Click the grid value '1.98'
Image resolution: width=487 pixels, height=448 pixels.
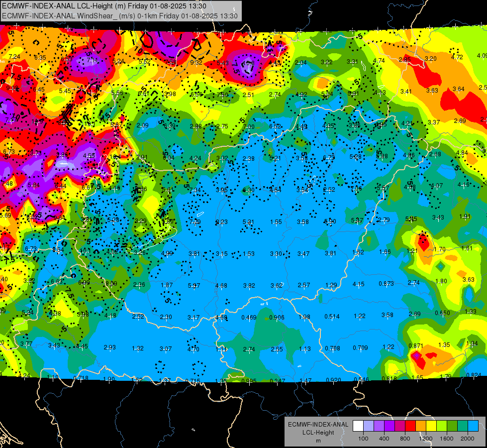point(304,317)
